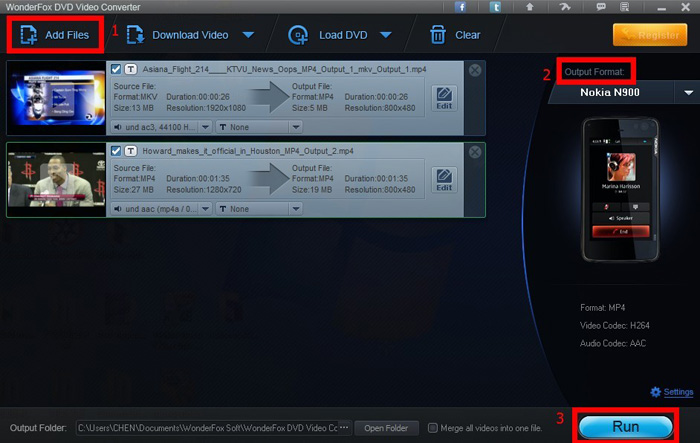Select the Howard Houston video thumbnail

coord(57,180)
